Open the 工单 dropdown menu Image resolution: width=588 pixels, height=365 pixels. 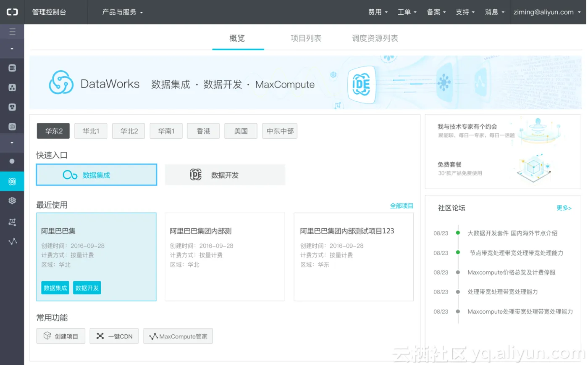pyautogui.click(x=407, y=12)
